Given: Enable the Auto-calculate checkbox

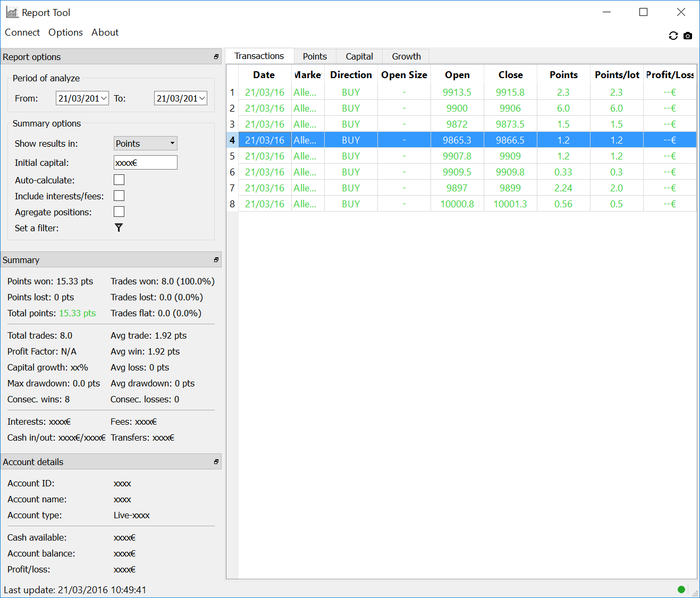Looking at the screenshot, I should pyautogui.click(x=119, y=180).
